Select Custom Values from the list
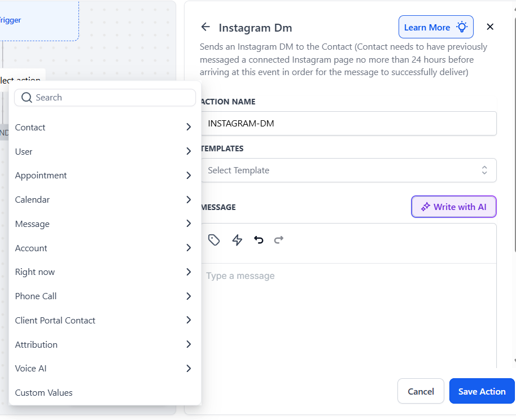This screenshot has height=420, width=516. (44, 393)
